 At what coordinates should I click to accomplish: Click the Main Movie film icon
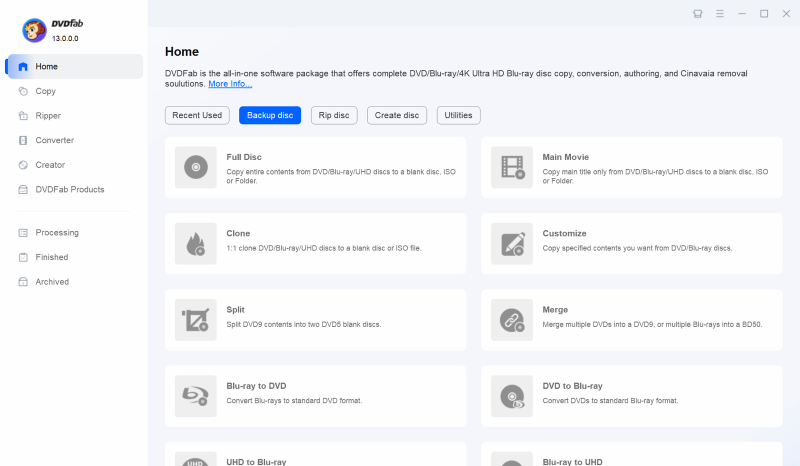point(511,167)
